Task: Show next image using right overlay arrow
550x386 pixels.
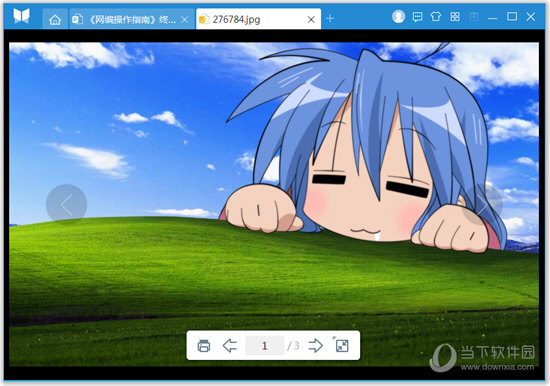Action: click(483, 205)
